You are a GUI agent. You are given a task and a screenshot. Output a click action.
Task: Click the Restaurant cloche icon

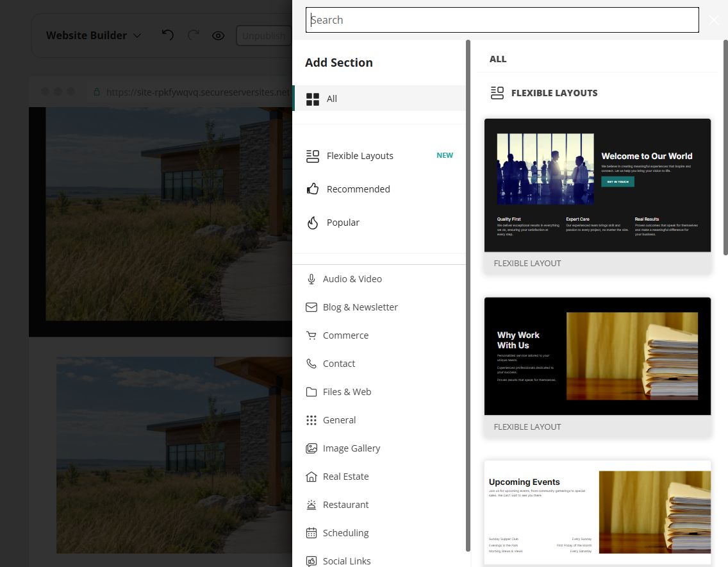pos(311,505)
